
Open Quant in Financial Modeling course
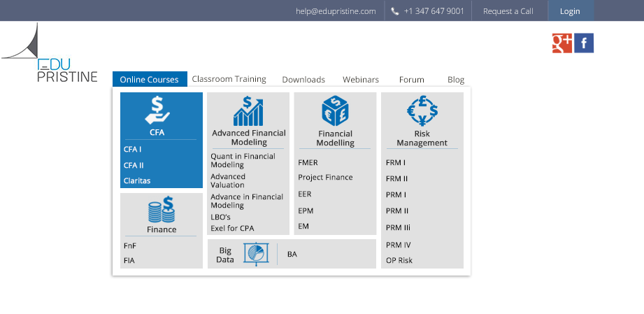(243, 161)
